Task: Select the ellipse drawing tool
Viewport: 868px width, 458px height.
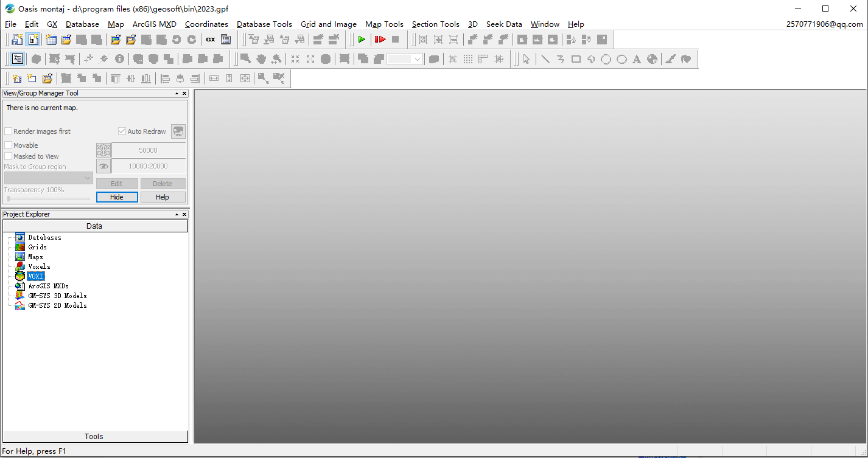Action: [x=621, y=59]
